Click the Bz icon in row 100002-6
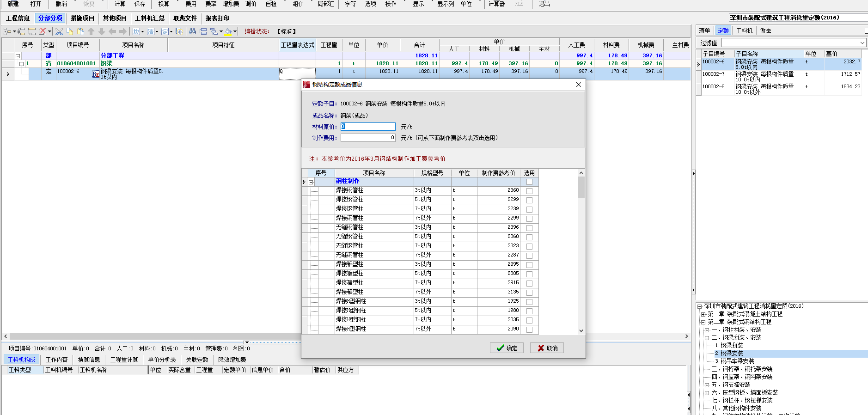The width and height of the screenshot is (868, 415). [x=96, y=74]
